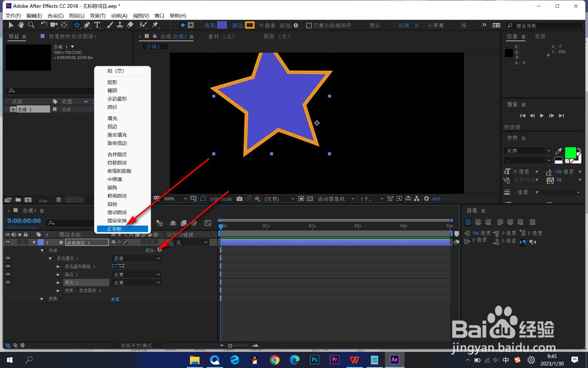Click the eyedropper in Character panel

[x=559, y=151]
